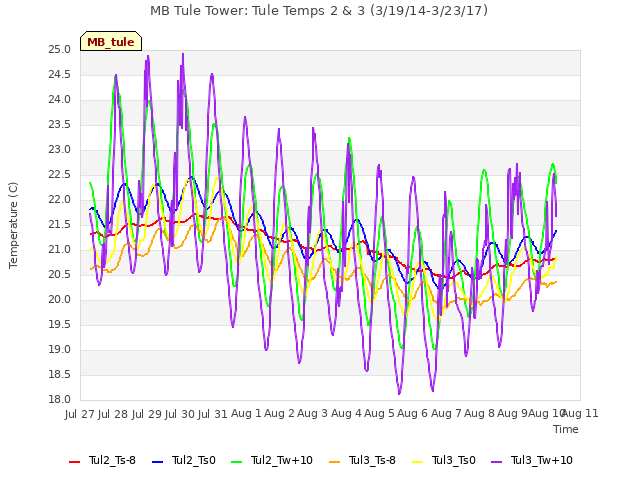This screenshot has height=480, width=640.
Task: Click the 22.5 y-axis tick label
Action: 60,175
